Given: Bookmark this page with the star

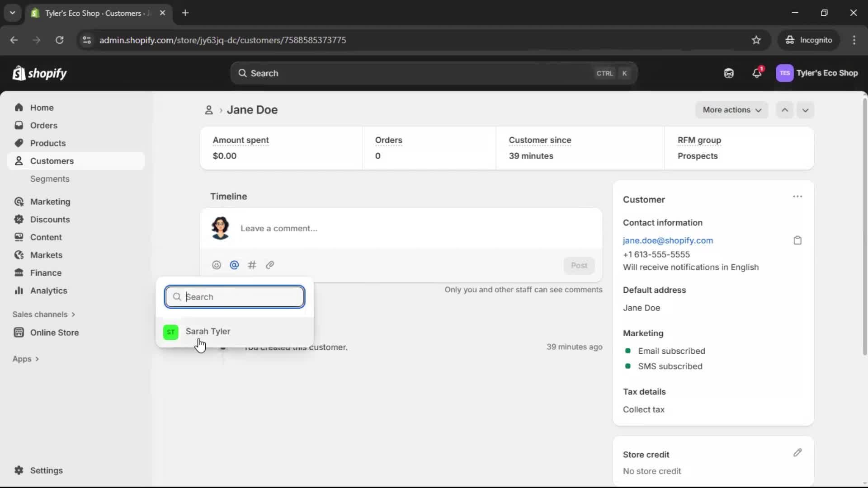Looking at the screenshot, I should coord(756,40).
